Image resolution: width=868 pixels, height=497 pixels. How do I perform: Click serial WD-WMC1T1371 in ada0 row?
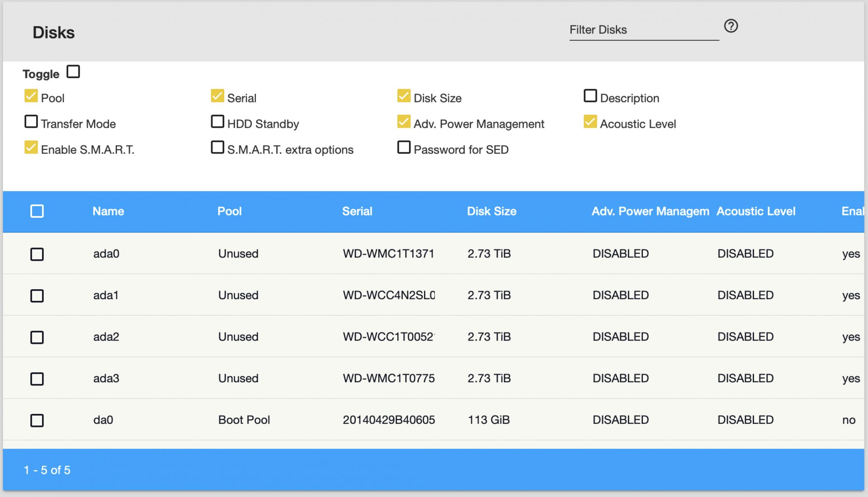coord(389,254)
